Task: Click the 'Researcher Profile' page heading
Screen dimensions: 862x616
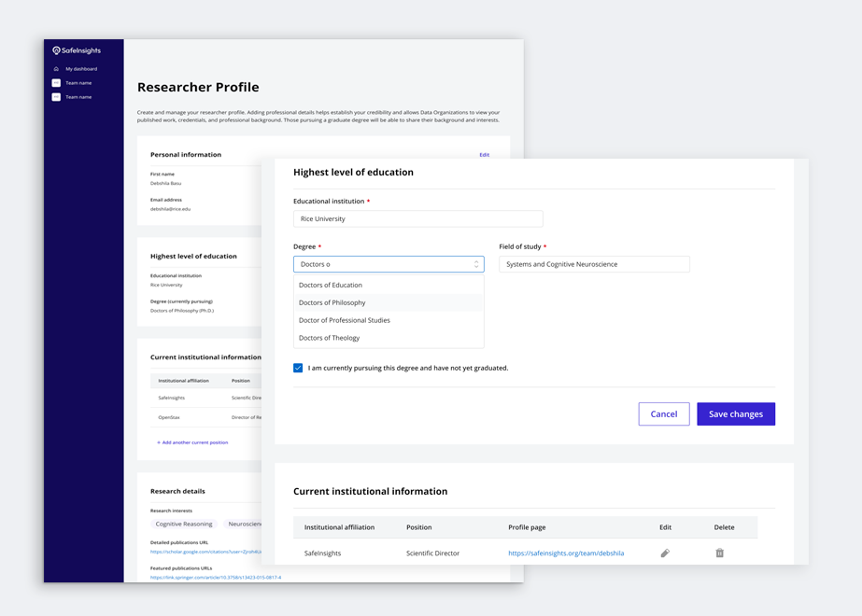Action: [x=198, y=88]
